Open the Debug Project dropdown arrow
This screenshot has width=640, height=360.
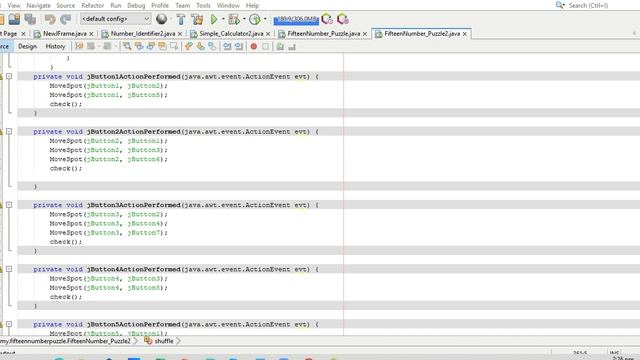click(244, 19)
